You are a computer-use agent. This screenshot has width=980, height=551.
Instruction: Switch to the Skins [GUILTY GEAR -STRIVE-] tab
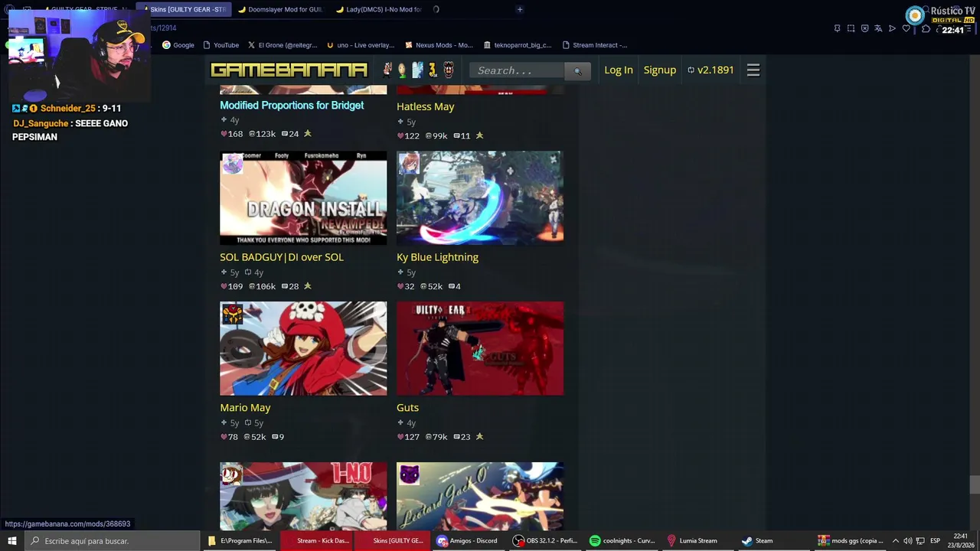184,9
